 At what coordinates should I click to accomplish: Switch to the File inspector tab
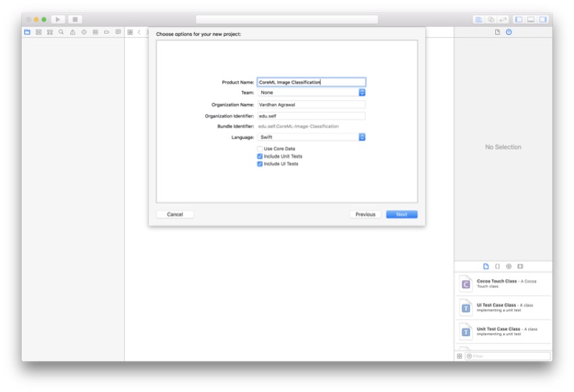[x=497, y=31]
